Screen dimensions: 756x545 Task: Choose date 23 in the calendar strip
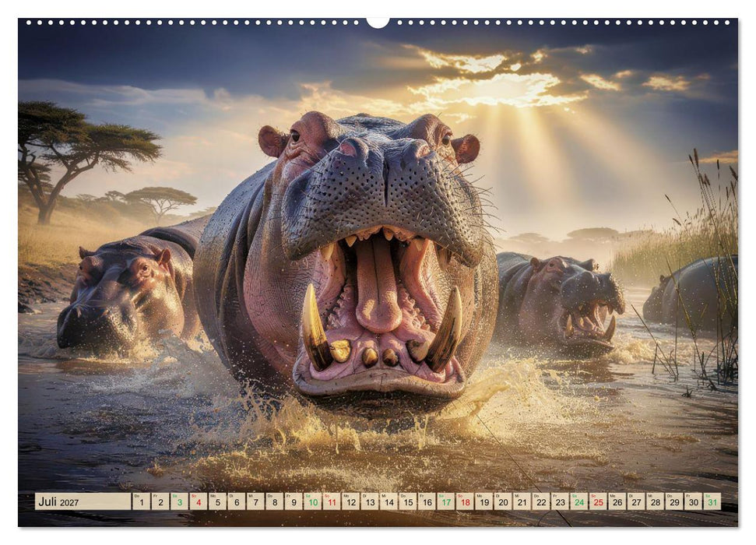point(561,501)
